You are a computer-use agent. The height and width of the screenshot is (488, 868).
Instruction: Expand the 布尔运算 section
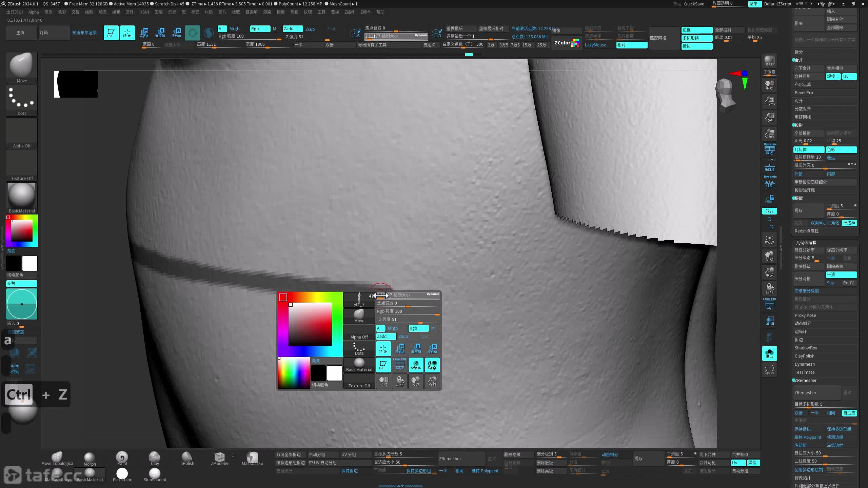[x=803, y=84]
